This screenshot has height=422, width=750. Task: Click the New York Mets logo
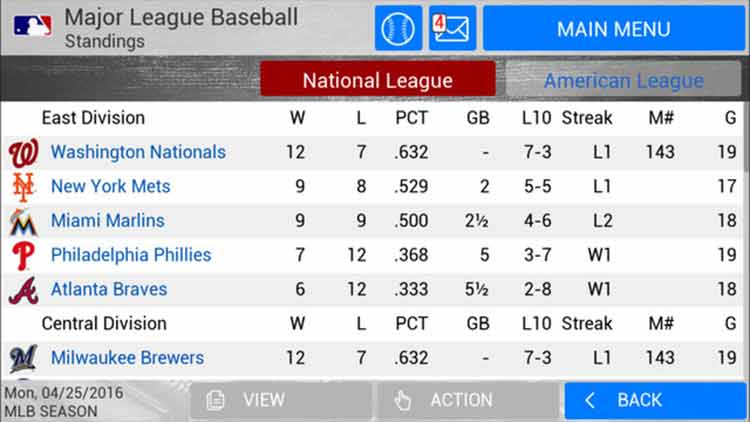pos(22,187)
